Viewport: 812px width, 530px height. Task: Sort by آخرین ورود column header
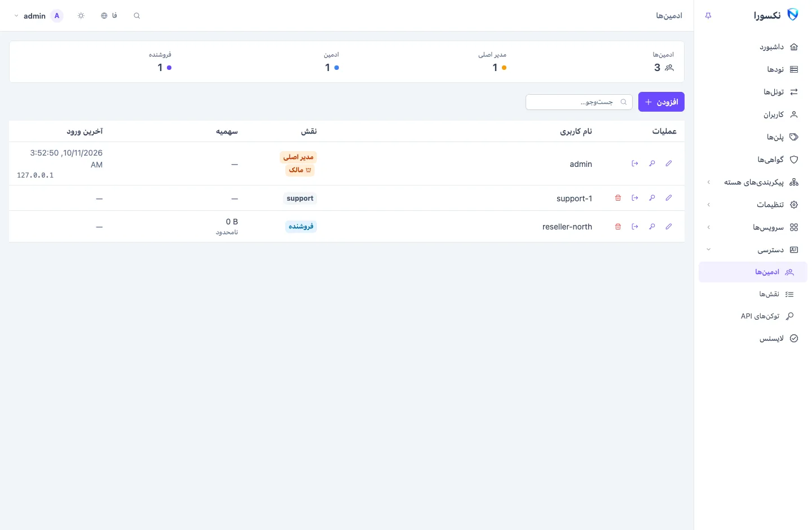click(x=85, y=131)
